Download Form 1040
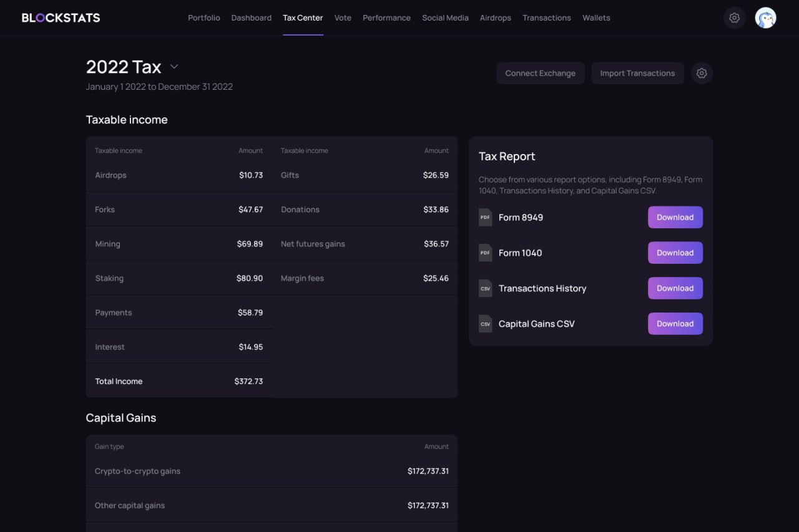This screenshot has width=799, height=532. click(675, 253)
